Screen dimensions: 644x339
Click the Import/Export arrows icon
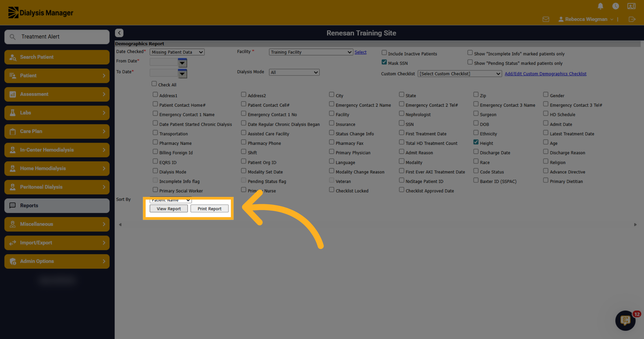click(x=13, y=243)
